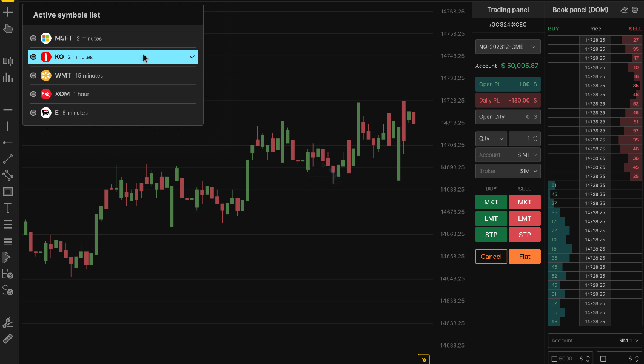Image resolution: width=644 pixels, height=364 pixels.
Task: Select MSFT 2 minutes symbol row
Action: [x=113, y=38]
